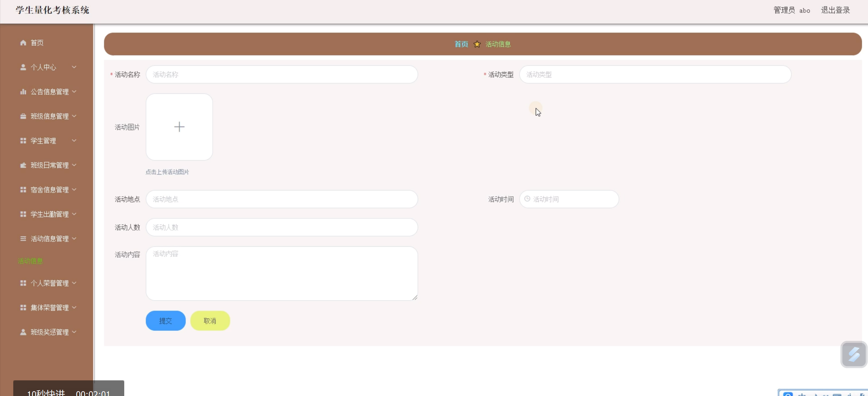868x396 pixels.
Task: Open the 集体荣誉管理 sidebar menu
Action: coord(49,308)
